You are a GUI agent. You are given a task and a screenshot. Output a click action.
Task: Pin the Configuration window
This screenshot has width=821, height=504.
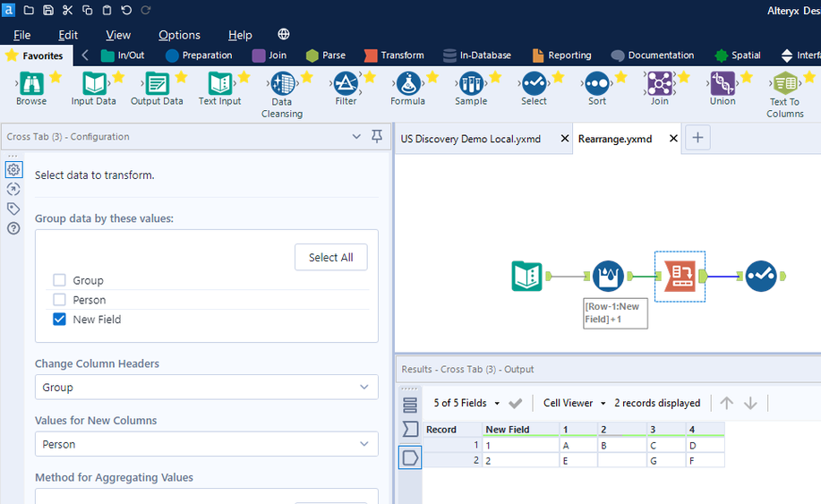(x=376, y=137)
